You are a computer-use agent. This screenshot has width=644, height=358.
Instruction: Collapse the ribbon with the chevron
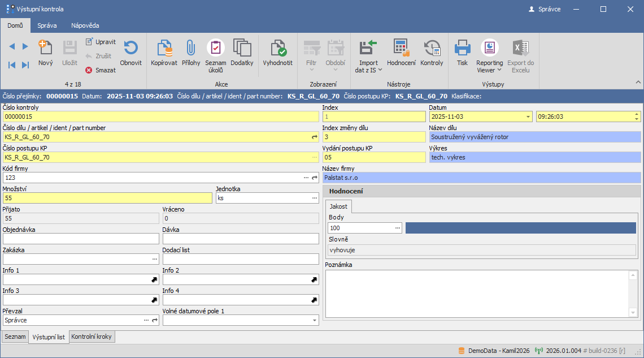(638, 83)
